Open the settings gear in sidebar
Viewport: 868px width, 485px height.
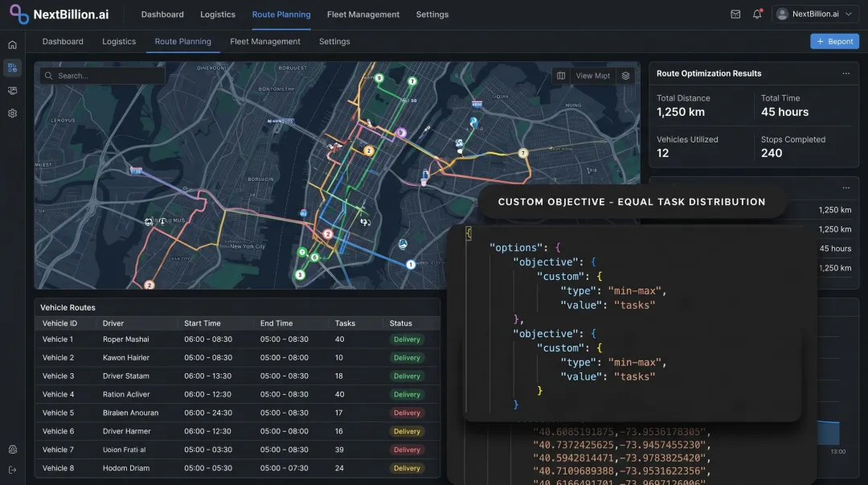tap(12, 113)
